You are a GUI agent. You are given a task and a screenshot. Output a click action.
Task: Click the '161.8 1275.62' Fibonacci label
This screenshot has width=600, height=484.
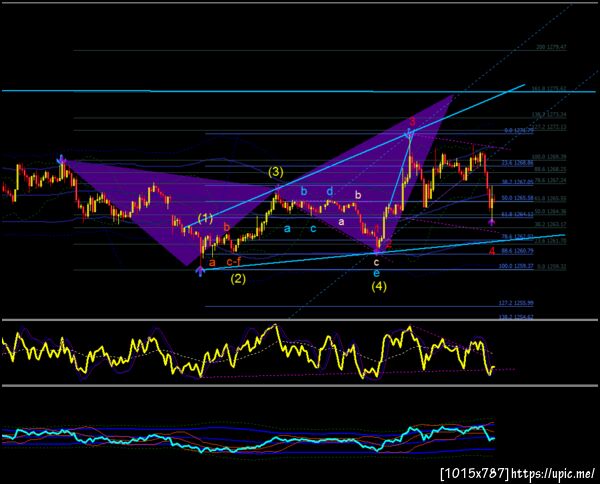point(549,89)
